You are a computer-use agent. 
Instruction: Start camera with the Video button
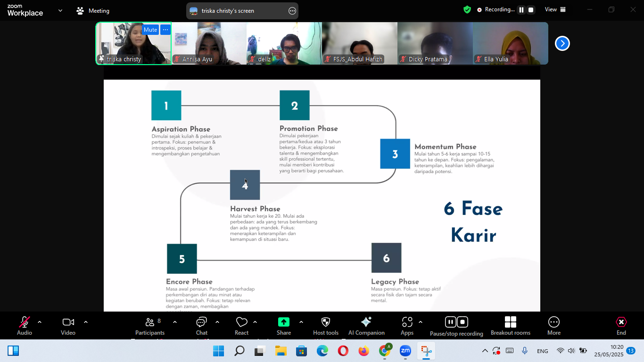pyautogui.click(x=68, y=326)
